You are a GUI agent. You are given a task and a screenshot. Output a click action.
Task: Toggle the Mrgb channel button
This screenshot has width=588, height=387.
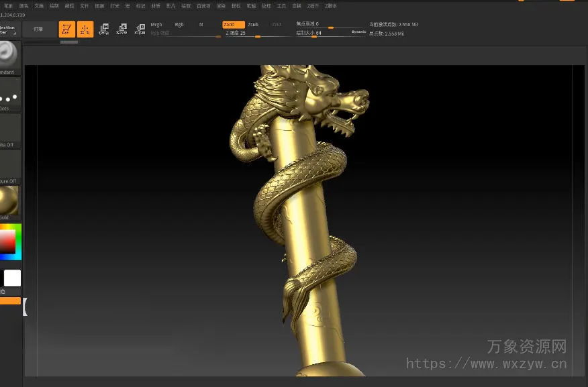click(x=156, y=24)
